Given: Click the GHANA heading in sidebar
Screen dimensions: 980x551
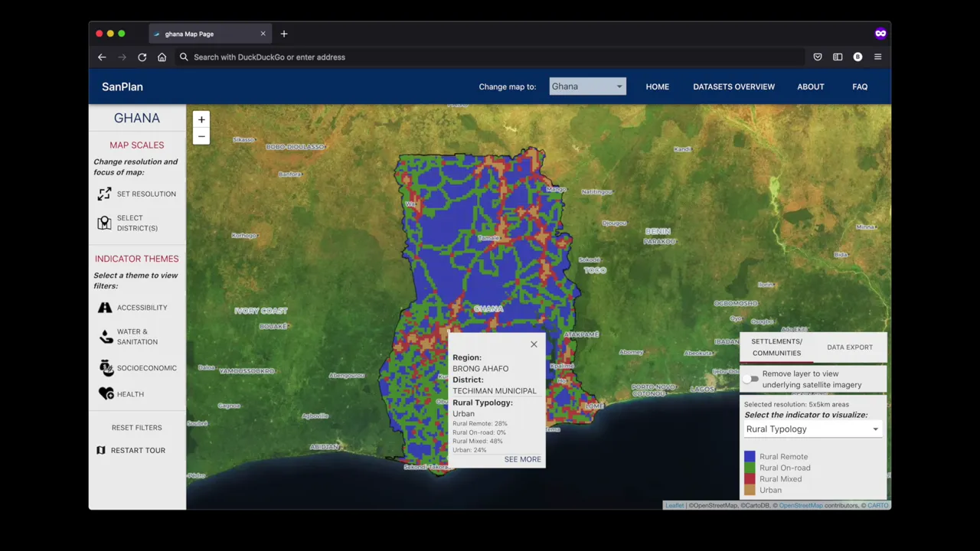Looking at the screenshot, I should point(137,118).
